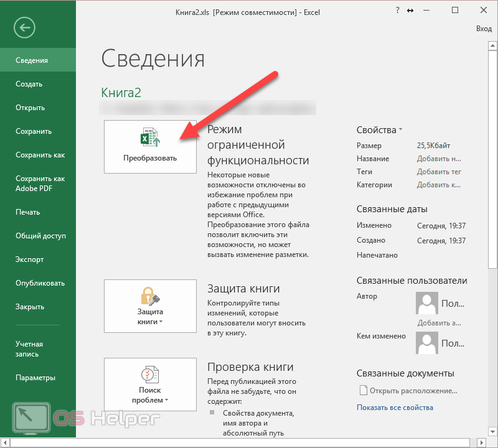The height and width of the screenshot is (448, 498).
Task: Click name next to Кем изменено avatar
Action: 453,343
